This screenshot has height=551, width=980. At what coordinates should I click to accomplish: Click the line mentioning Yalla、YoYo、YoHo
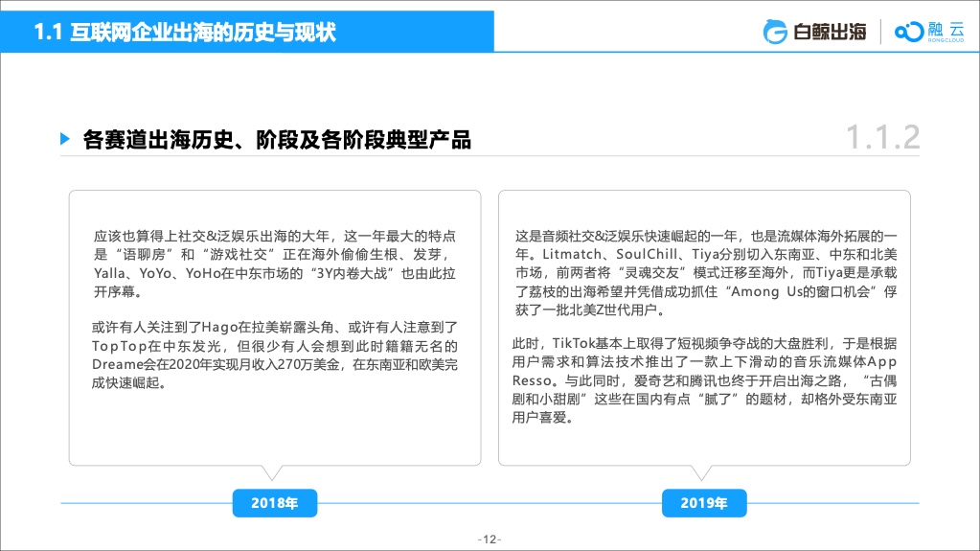(274, 273)
